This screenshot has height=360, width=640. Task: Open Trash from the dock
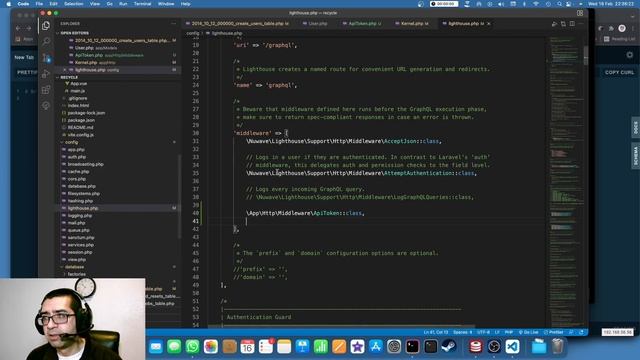point(558,347)
